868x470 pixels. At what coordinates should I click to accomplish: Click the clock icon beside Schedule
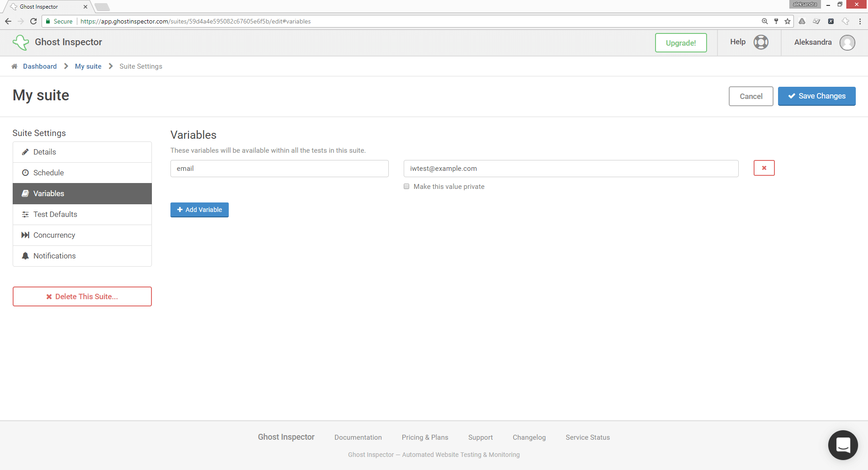click(x=25, y=173)
